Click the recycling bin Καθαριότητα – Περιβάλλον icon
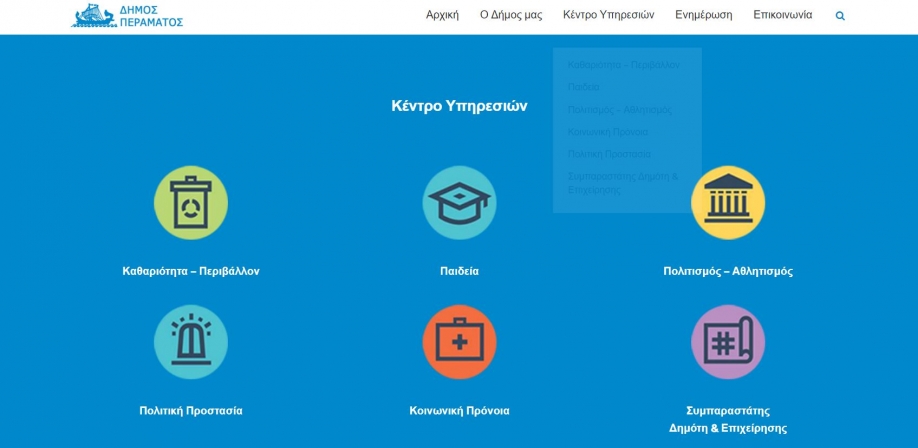The width and height of the screenshot is (918, 448). (x=190, y=203)
